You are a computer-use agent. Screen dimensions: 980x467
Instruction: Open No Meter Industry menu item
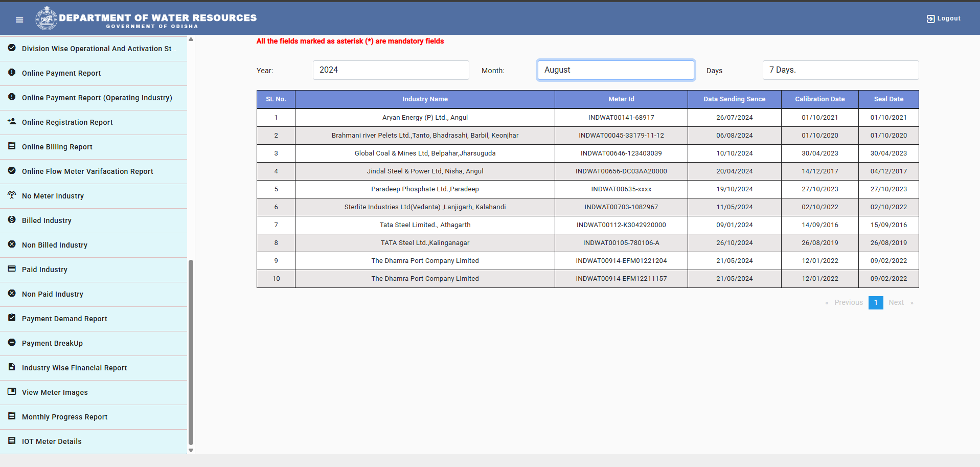point(94,196)
